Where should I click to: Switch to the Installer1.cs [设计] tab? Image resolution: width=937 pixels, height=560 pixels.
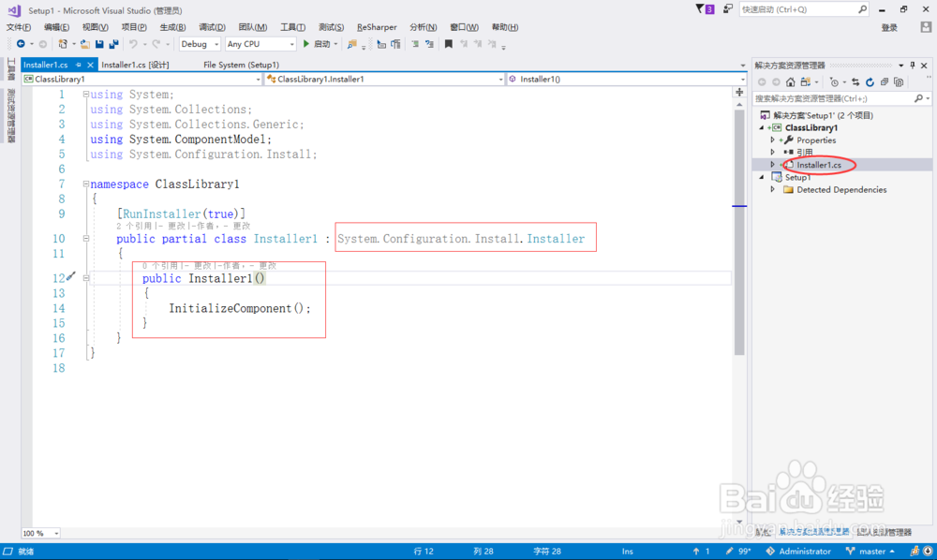[x=135, y=65]
